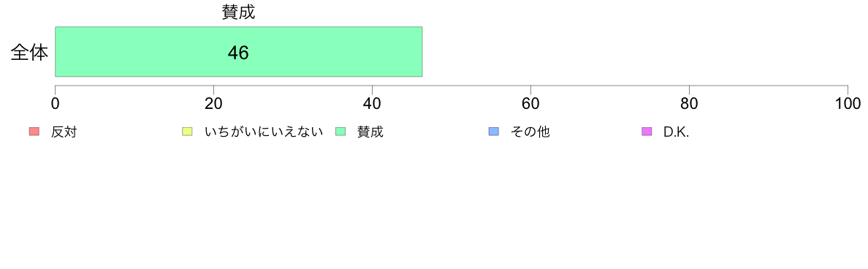Select the 反対 legend label
The width and height of the screenshot is (868, 269).
pyautogui.click(x=64, y=132)
